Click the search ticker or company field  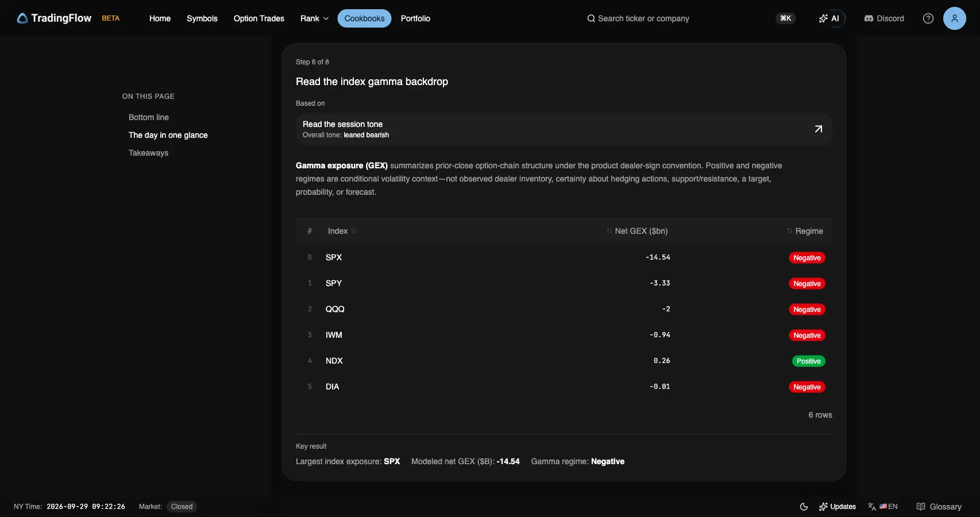[643, 18]
